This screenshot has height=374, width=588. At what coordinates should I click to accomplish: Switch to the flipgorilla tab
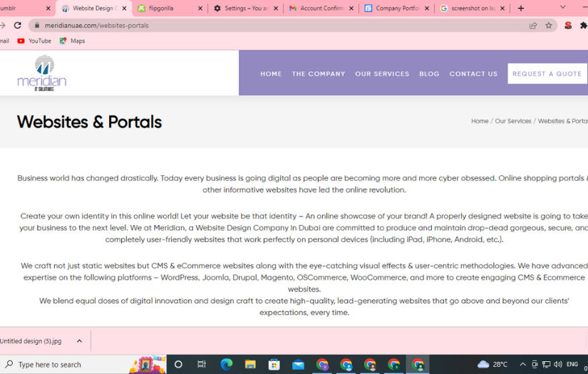pos(170,9)
